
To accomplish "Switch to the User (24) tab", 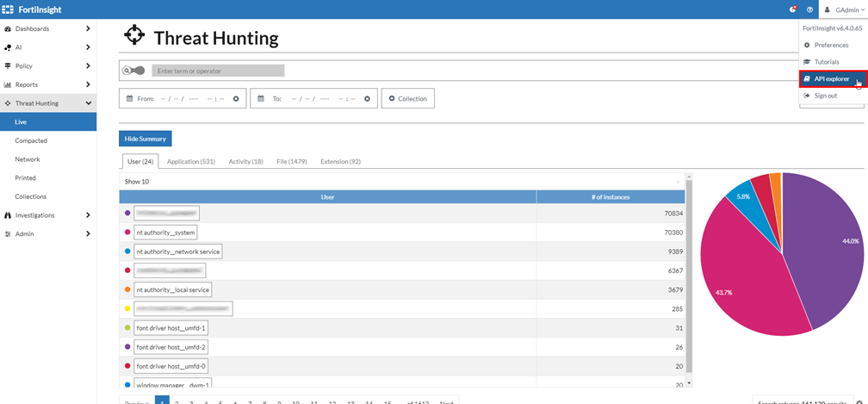I will [x=140, y=162].
